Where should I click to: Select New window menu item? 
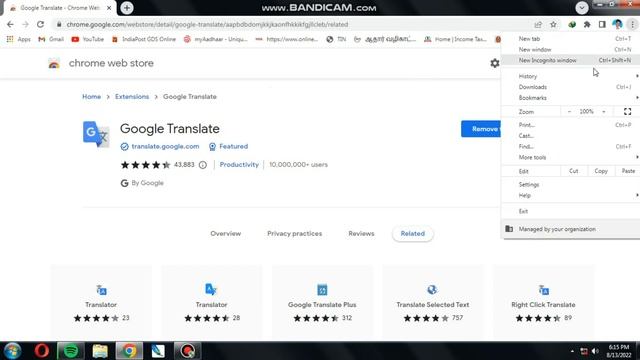(571, 49)
